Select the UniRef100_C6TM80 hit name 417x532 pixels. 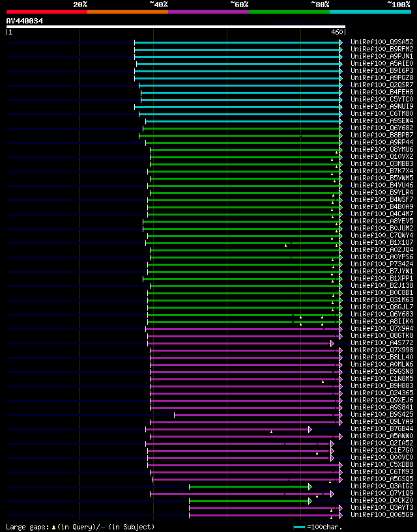(x=382, y=113)
